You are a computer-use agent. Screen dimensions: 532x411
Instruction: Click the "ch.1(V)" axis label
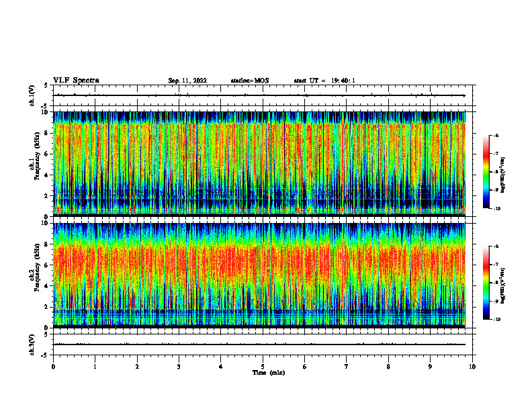click(x=32, y=95)
